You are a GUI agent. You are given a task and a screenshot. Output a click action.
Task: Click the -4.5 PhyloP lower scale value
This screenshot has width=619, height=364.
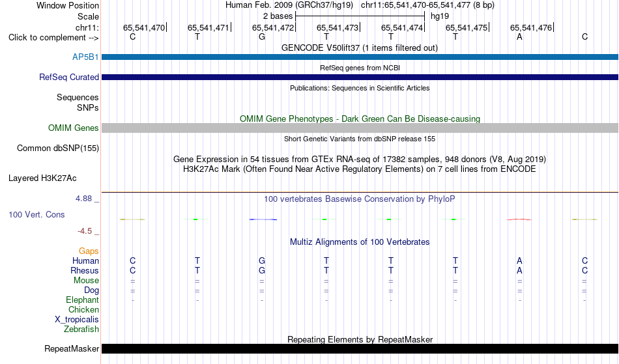click(x=85, y=231)
